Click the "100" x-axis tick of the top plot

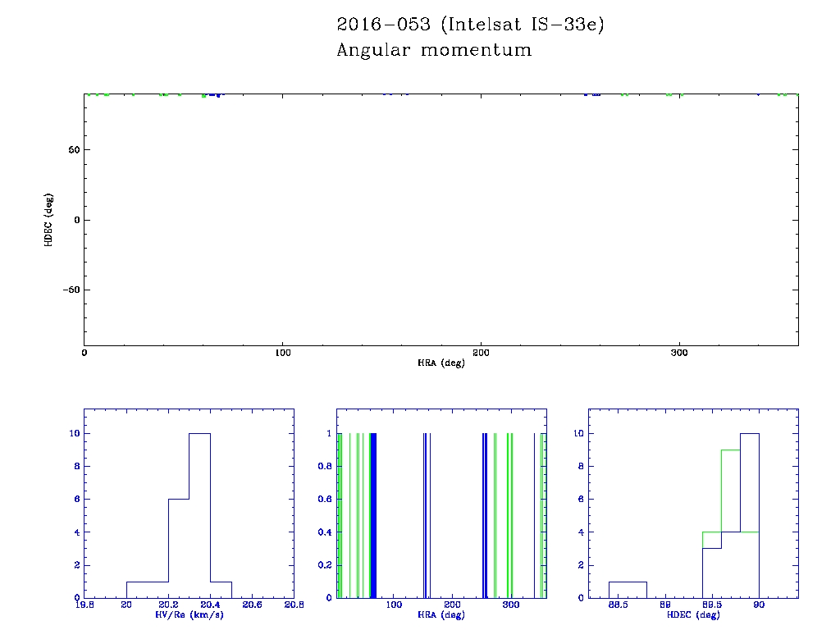[x=283, y=353]
